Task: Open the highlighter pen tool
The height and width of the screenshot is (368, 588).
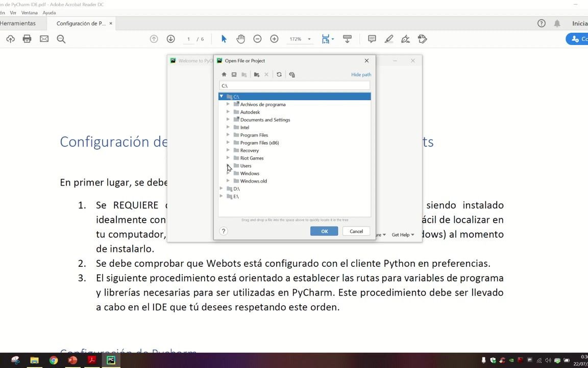Action: [x=389, y=39]
